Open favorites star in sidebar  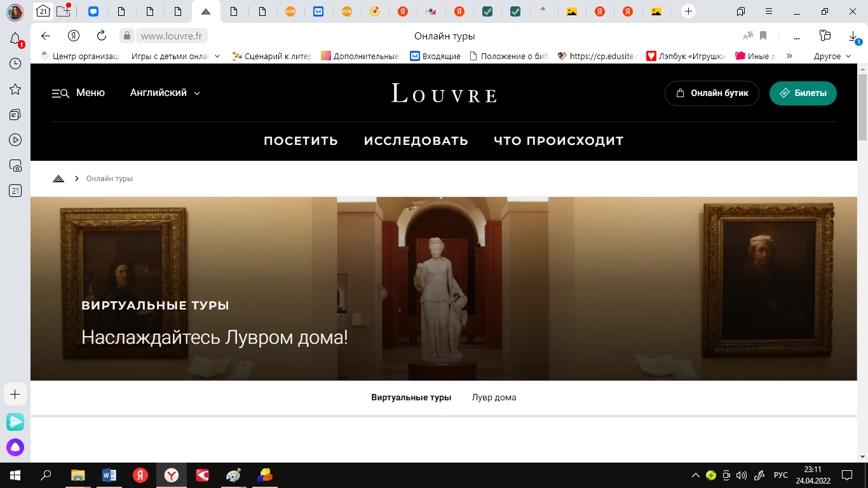point(15,89)
